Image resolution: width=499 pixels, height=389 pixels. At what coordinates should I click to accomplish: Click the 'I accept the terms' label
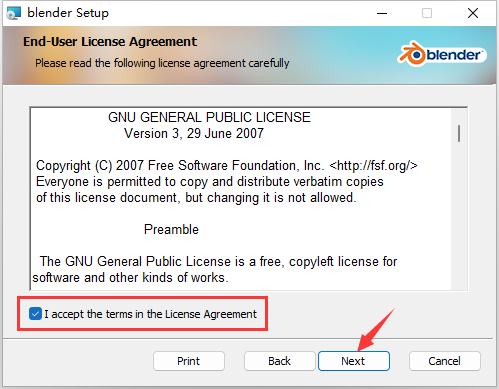[150, 314]
